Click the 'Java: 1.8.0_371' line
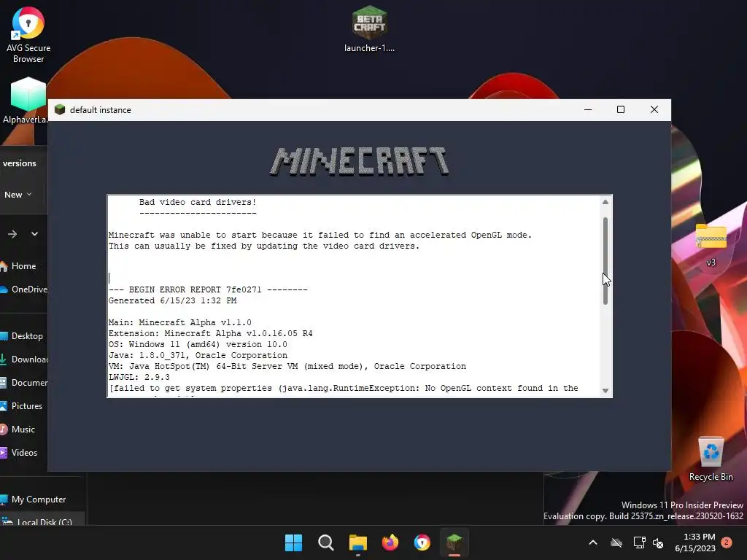The width and height of the screenshot is (747, 560). 198,355
